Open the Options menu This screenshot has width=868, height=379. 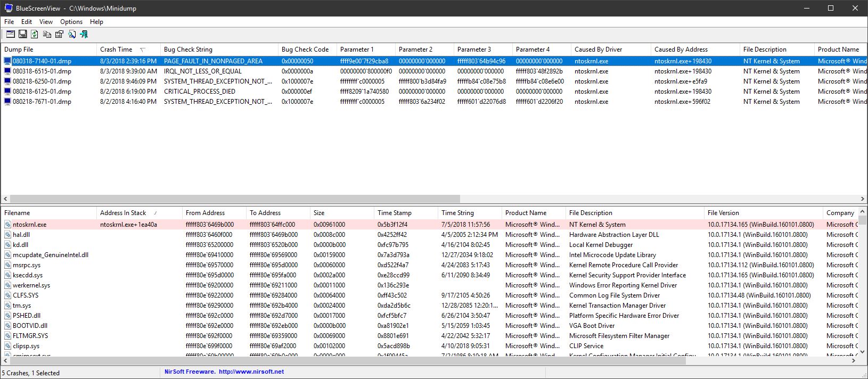(x=71, y=22)
